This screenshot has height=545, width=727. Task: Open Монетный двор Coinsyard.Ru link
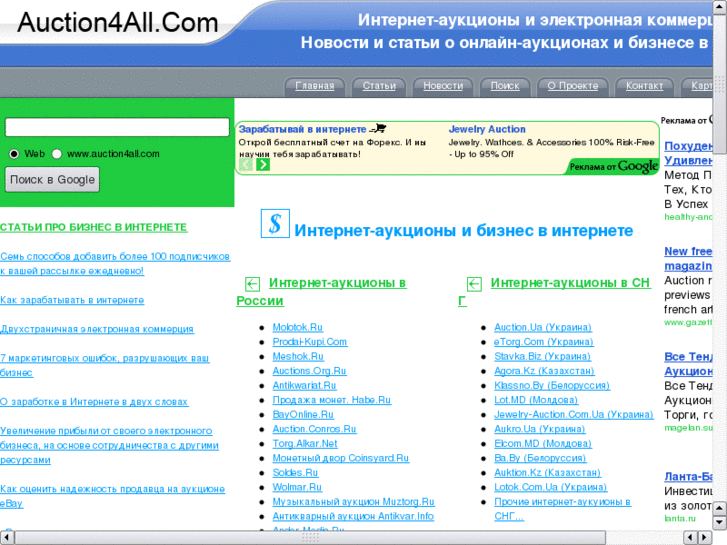tap(341, 458)
